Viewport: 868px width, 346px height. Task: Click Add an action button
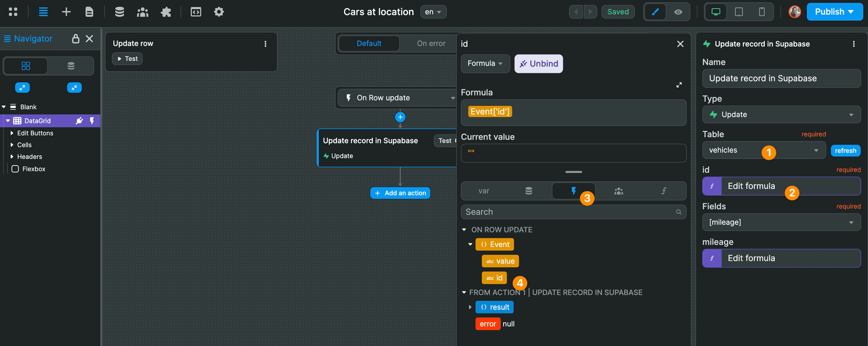pos(400,193)
